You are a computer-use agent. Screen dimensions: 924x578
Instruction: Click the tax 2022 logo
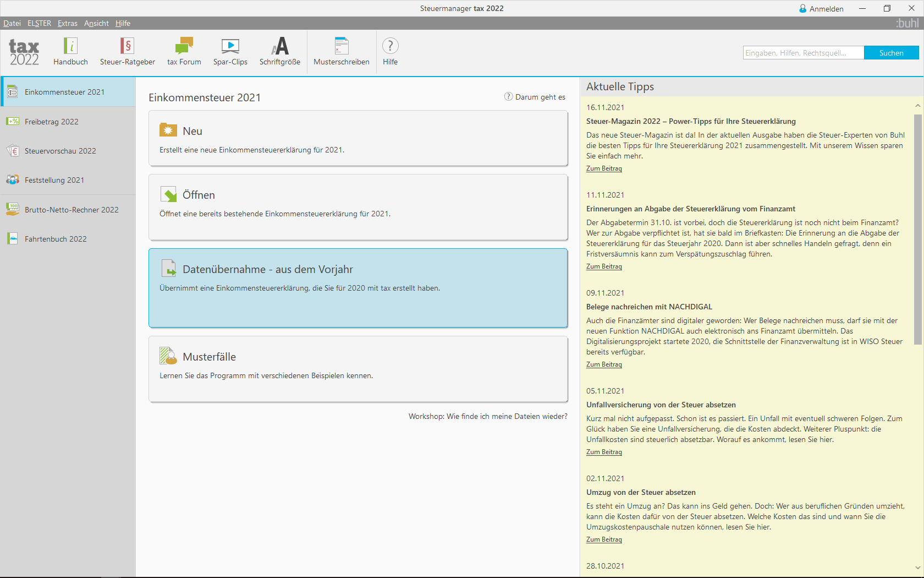point(24,52)
